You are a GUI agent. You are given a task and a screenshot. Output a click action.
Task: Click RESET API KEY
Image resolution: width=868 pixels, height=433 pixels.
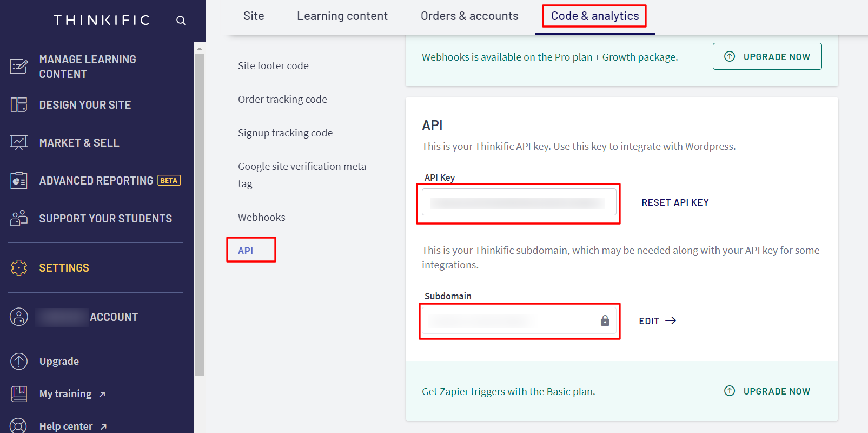675,202
